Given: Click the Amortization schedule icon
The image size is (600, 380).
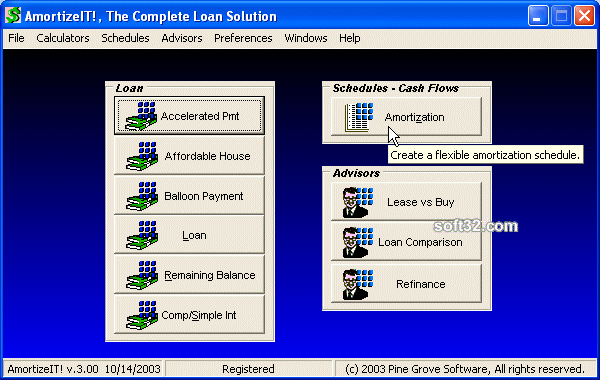Looking at the screenshot, I should [359, 117].
